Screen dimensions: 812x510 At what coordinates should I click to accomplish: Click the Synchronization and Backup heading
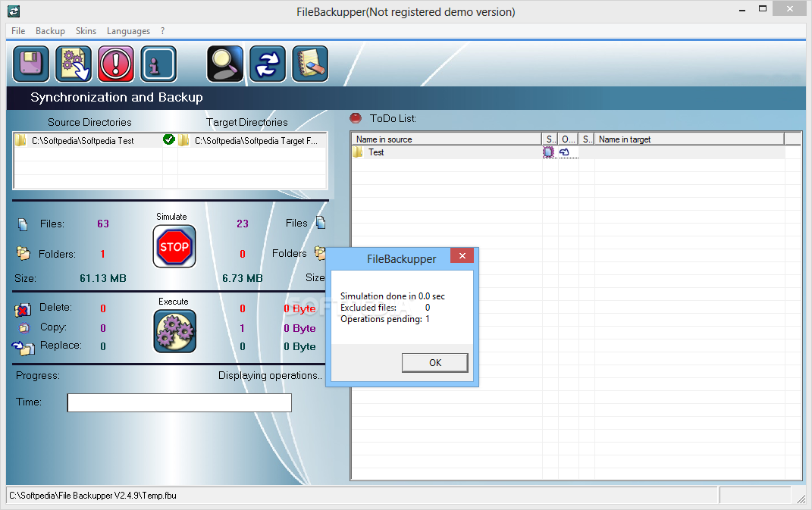coord(117,97)
